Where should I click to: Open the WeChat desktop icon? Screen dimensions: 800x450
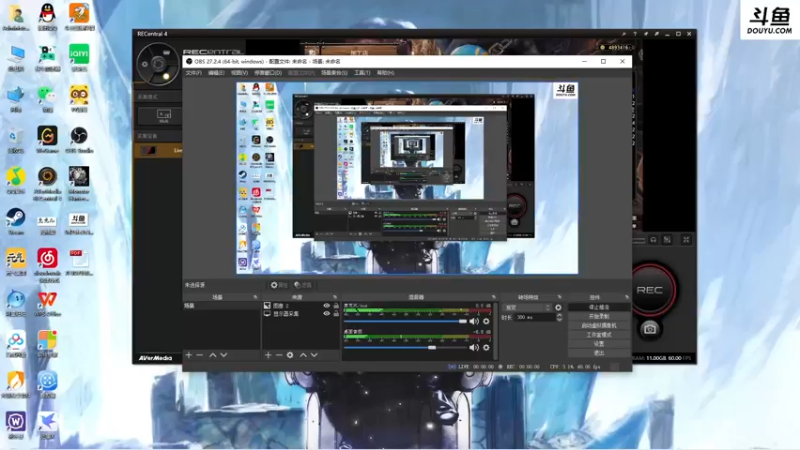pyautogui.click(x=47, y=98)
